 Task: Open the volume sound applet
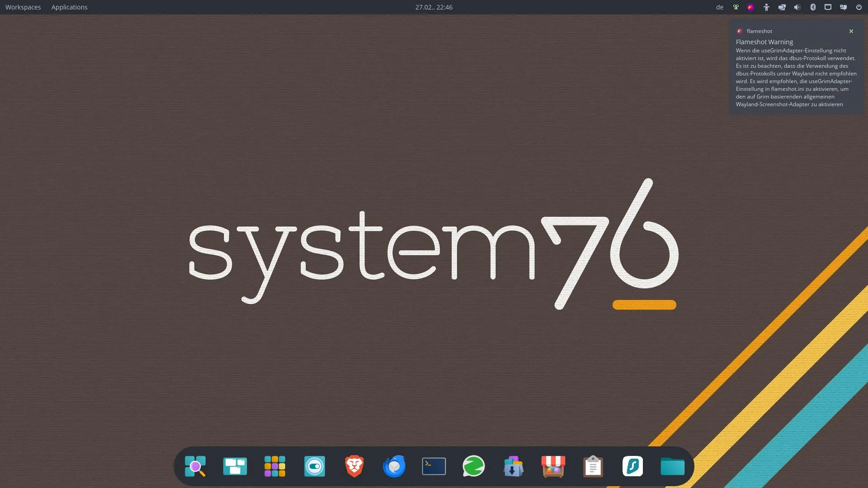tap(797, 7)
